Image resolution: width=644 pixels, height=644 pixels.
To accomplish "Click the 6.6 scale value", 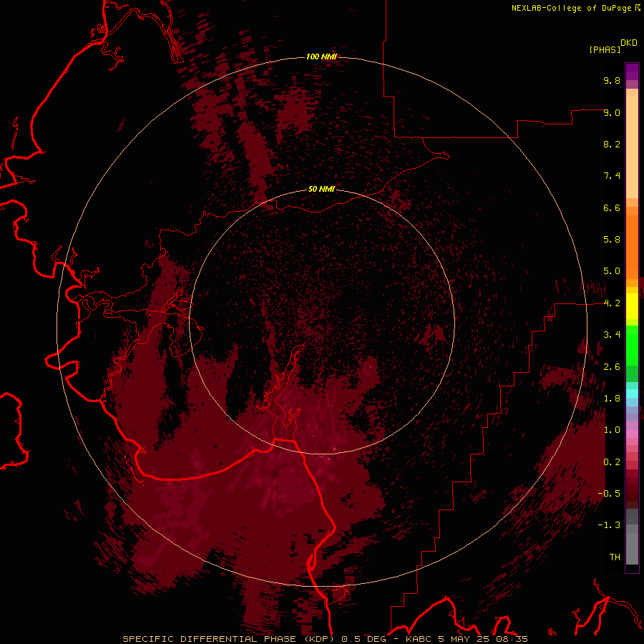I will (x=612, y=208).
